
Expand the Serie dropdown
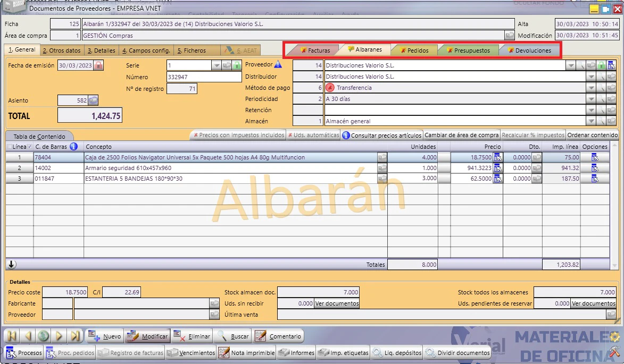(216, 65)
